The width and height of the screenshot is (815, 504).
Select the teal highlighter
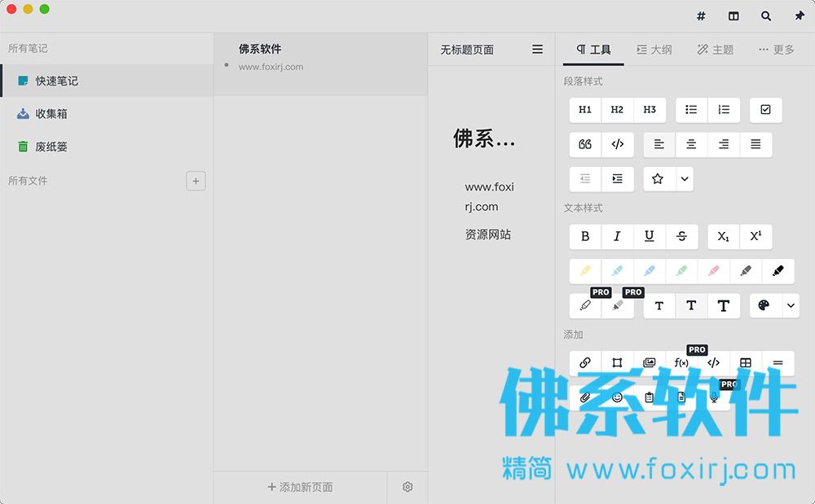(618, 271)
